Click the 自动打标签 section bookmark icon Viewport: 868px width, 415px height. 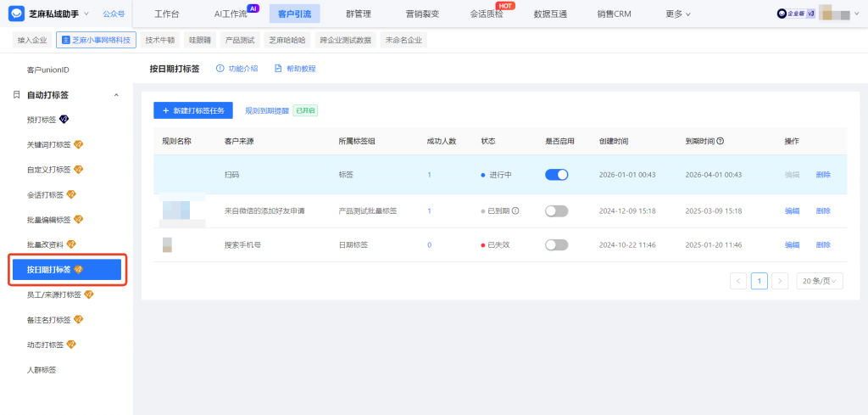(17, 95)
